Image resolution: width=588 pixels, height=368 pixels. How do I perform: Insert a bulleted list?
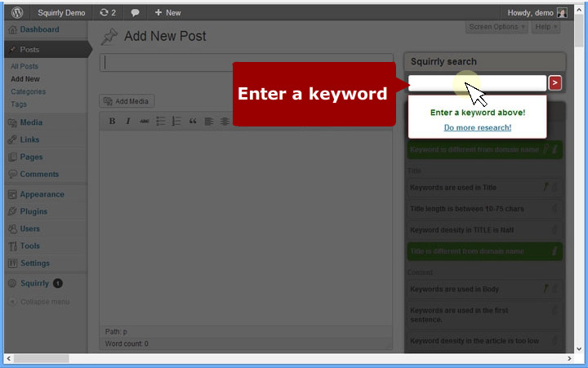161,122
